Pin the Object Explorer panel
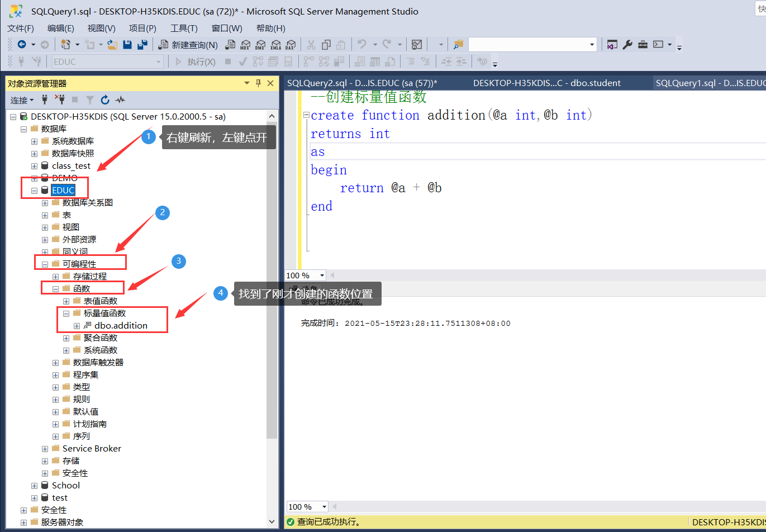 click(258, 83)
